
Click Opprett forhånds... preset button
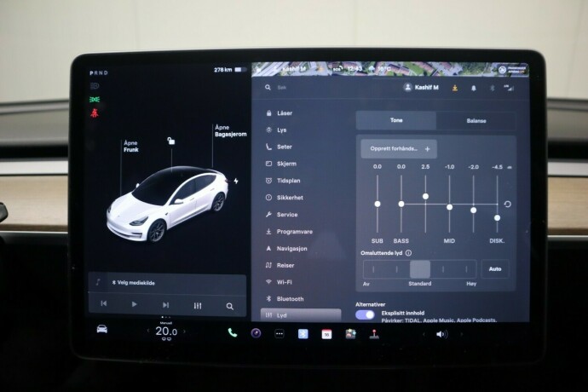(399, 149)
